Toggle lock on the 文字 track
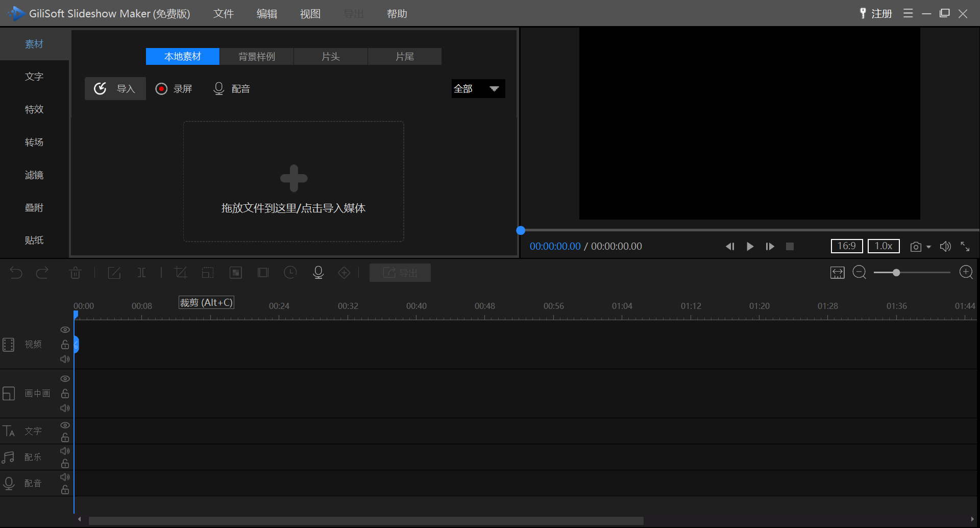Viewport: 980px width, 528px height. (x=65, y=438)
